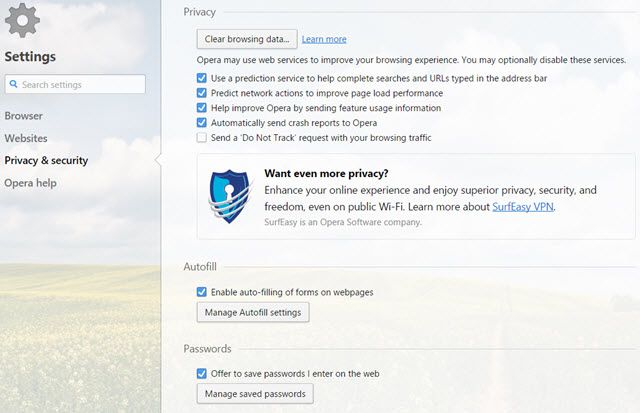Follow the Learn more link
640x413 pixels.
[324, 39]
